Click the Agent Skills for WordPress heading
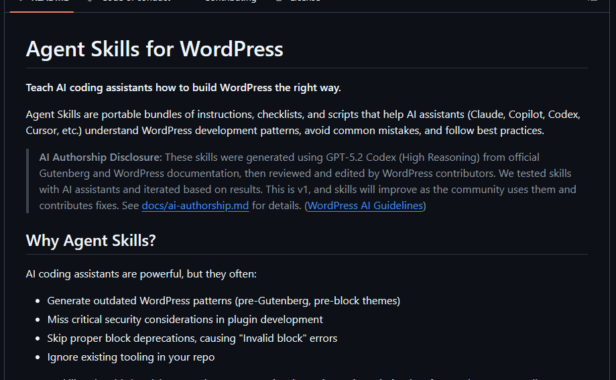Viewport: 616px width, 380px height. (154, 49)
